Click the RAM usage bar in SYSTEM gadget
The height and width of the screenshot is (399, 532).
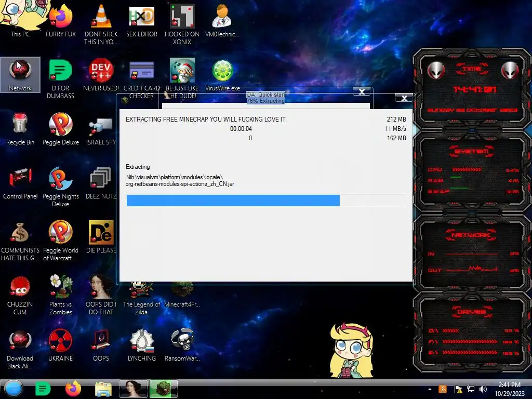click(456, 177)
